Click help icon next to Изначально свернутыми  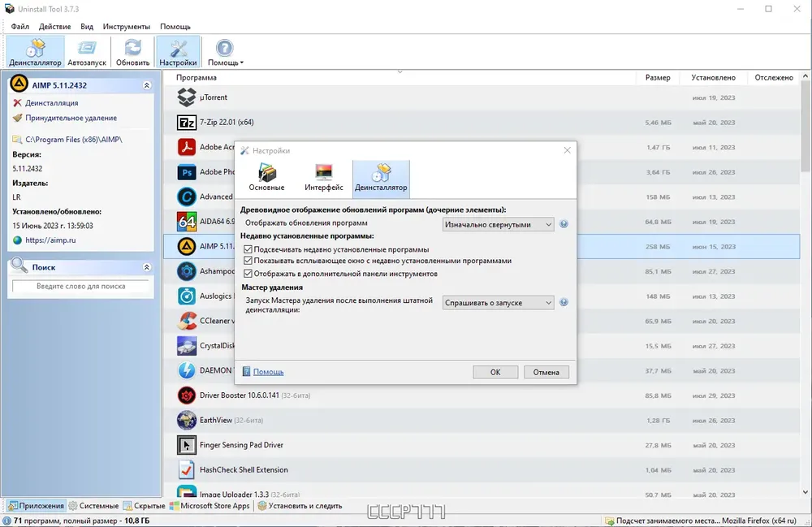[x=564, y=224]
